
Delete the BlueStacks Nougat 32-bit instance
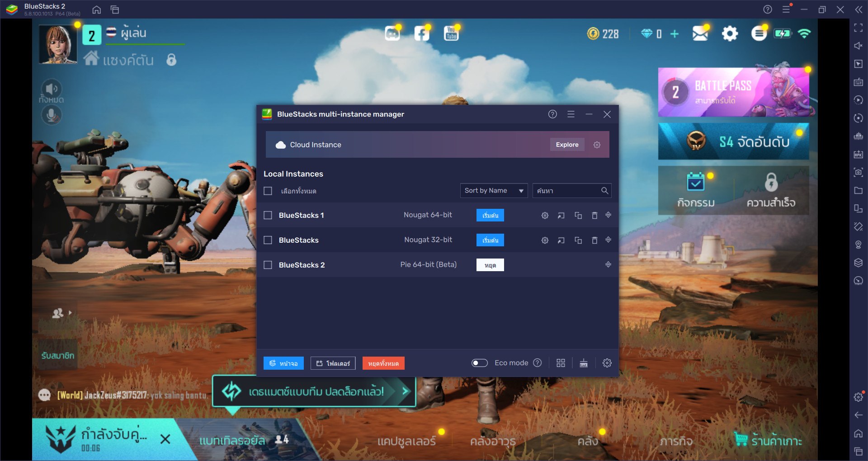point(594,240)
